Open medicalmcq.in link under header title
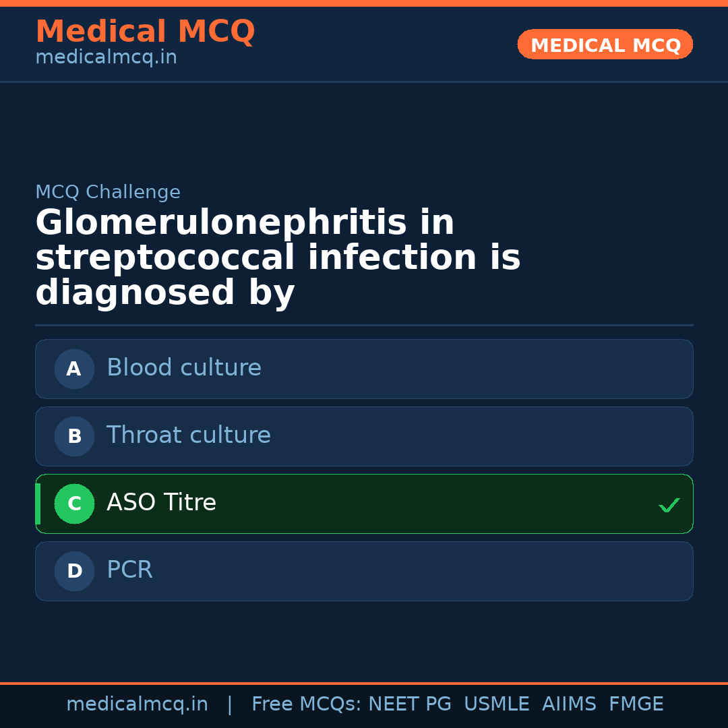This screenshot has width=728, height=728. [106, 58]
